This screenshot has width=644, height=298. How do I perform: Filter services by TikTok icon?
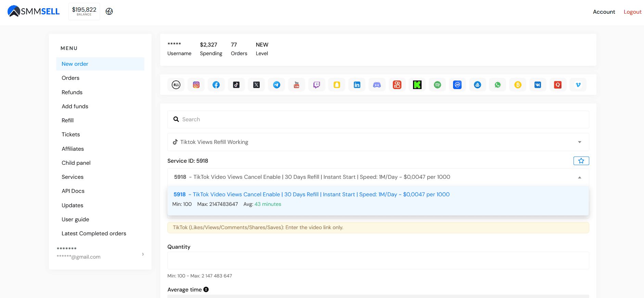coord(236,85)
